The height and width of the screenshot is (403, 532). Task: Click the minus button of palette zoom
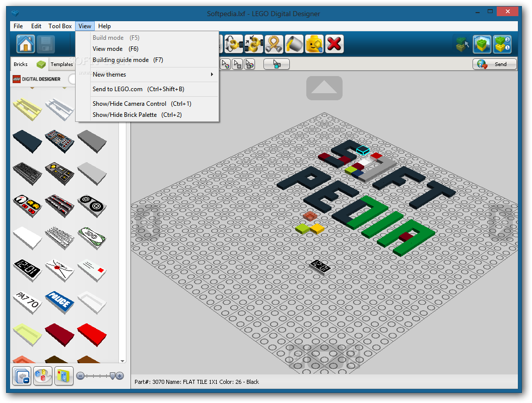tap(81, 376)
